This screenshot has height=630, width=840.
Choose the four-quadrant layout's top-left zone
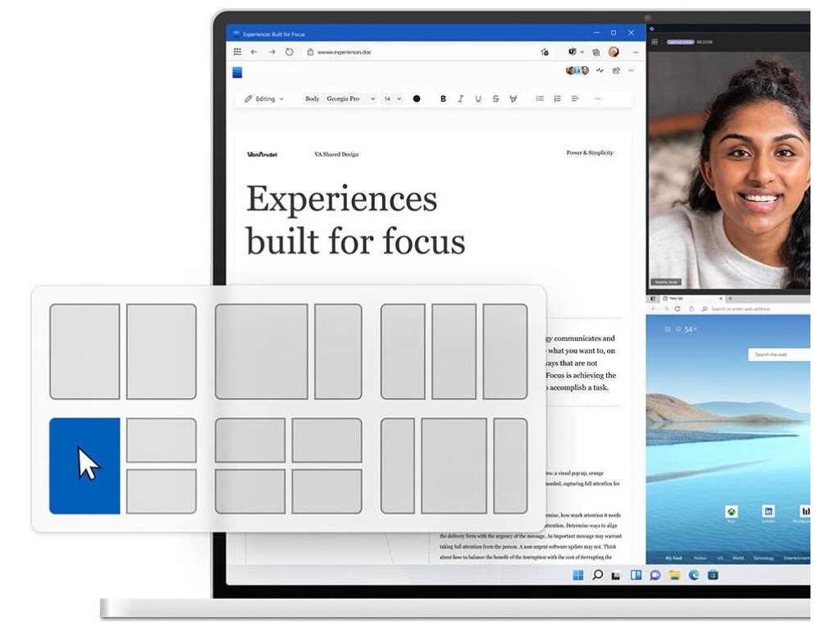250,440
